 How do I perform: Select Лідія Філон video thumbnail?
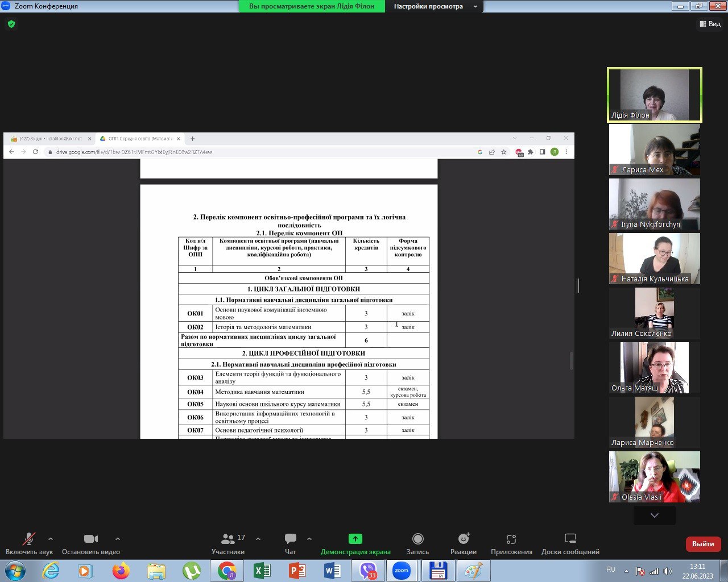(654, 95)
